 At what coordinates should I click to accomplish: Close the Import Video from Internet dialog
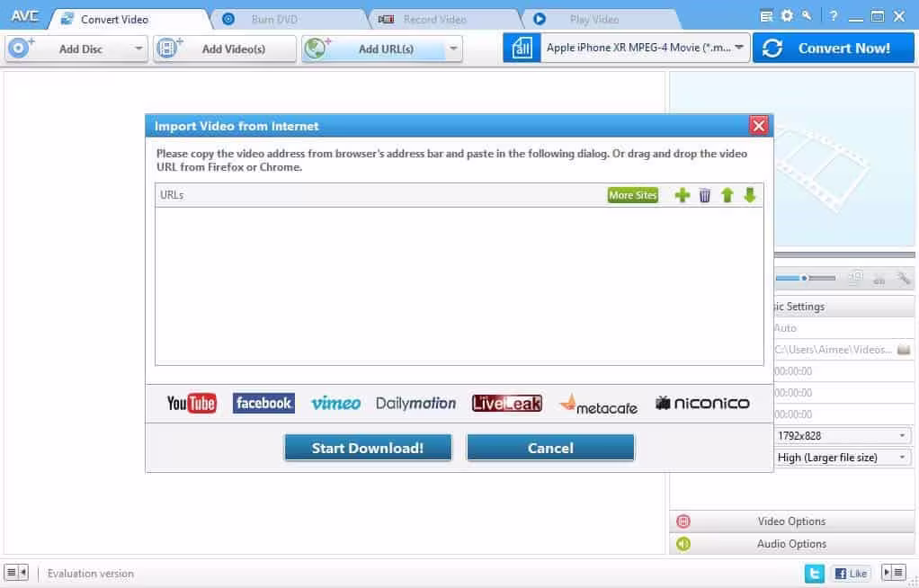pos(758,126)
